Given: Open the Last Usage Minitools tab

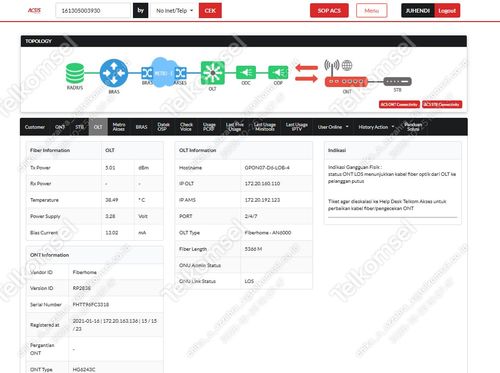Looking at the screenshot, I should click(265, 127).
